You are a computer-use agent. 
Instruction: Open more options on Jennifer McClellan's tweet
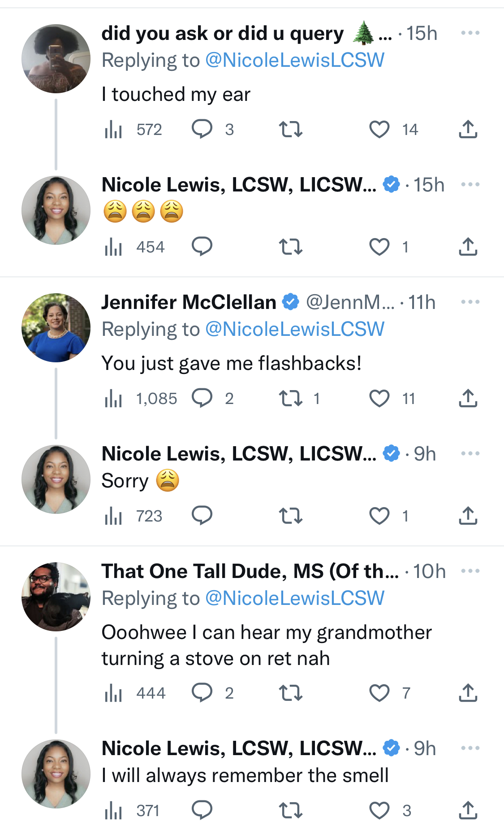click(x=470, y=302)
